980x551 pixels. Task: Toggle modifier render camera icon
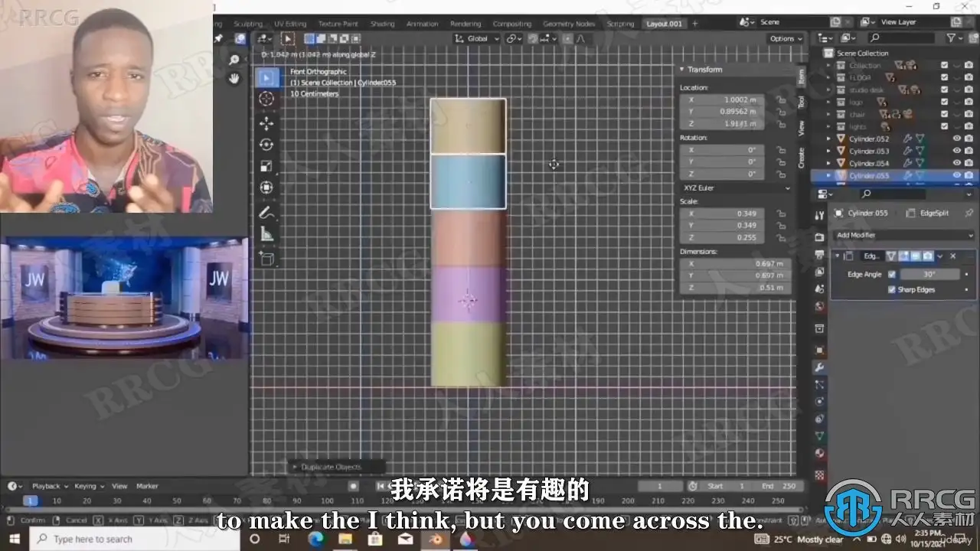coord(927,256)
